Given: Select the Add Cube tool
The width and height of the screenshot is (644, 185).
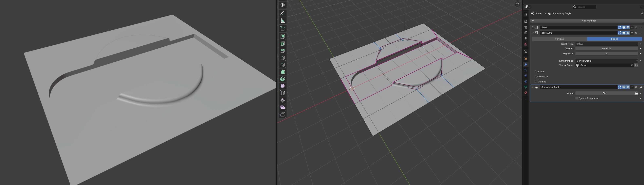Looking at the screenshot, I should [282, 29].
